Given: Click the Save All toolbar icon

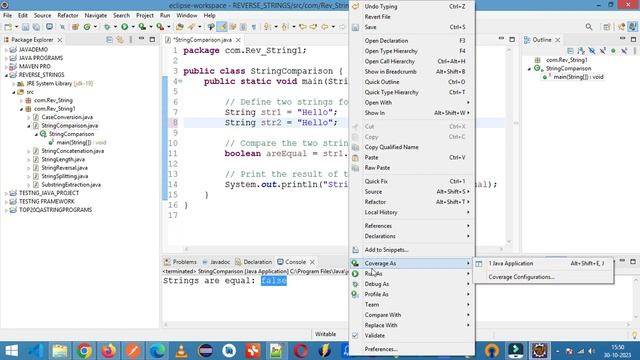Looking at the screenshot, I should click(x=36, y=27).
